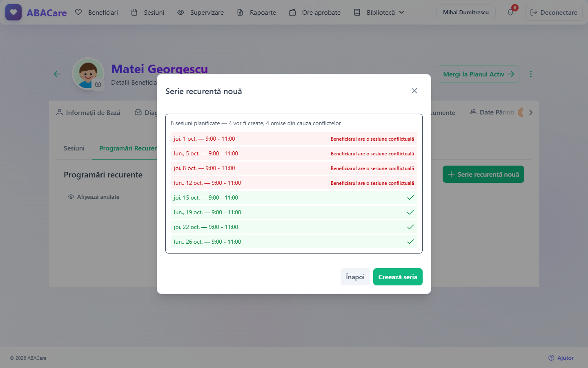Switch to Informații de Bază tab
Image resolution: width=588 pixels, height=368 pixels.
point(88,112)
